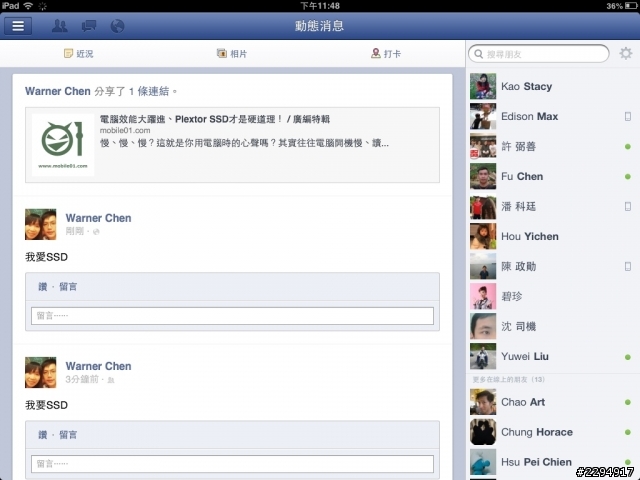Open chat with Kao Stacy
640x480 pixels.
pos(553,86)
